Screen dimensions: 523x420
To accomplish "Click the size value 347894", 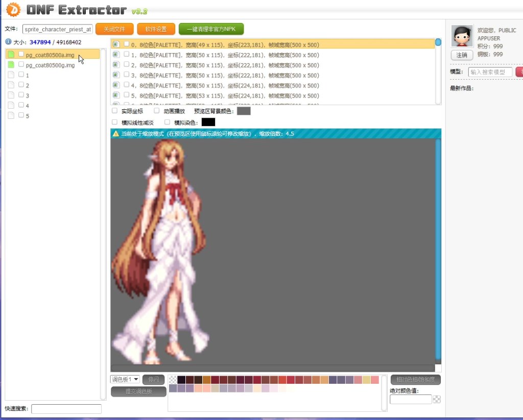I will (x=40, y=42).
